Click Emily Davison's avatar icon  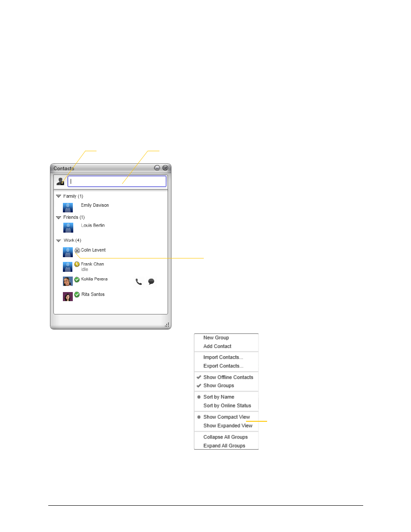(68, 208)
